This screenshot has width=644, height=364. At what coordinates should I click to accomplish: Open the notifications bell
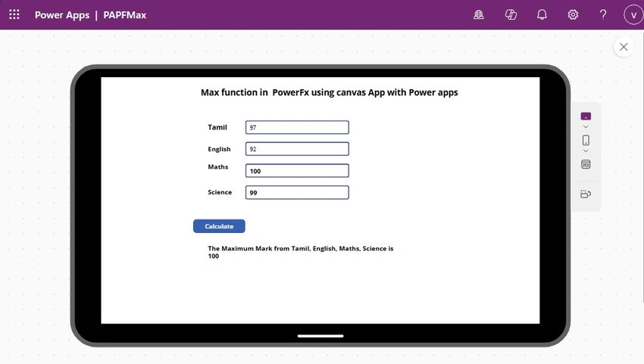[x=542, y=15]
